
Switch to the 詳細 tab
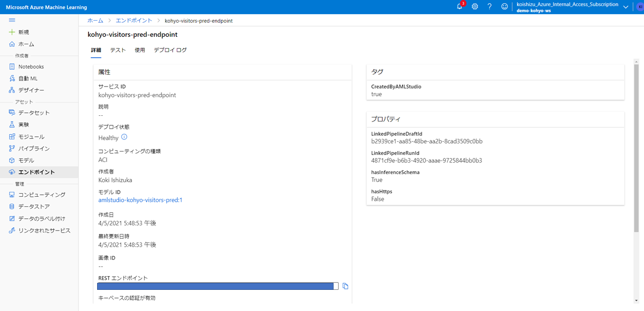click(x=96, y=50)
